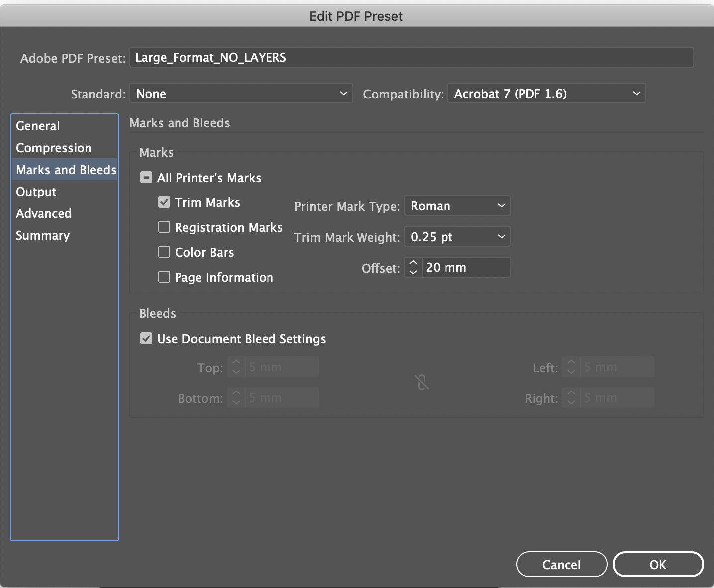Open the Compatibility dropdown
The height and width of the screenshot is (588, 714).
coord(546,93)
